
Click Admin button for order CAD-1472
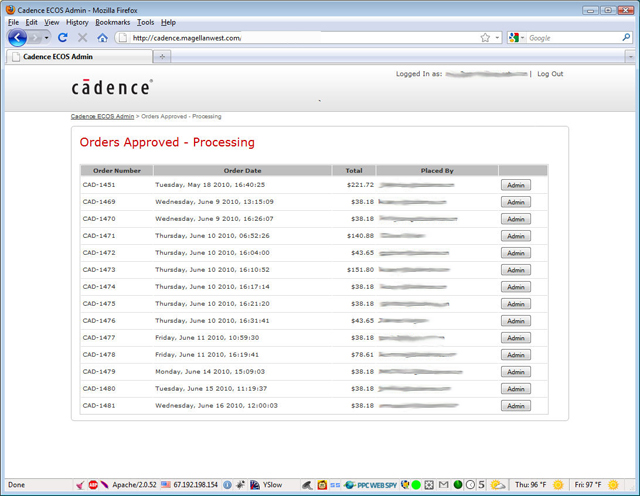click(516, 253)
